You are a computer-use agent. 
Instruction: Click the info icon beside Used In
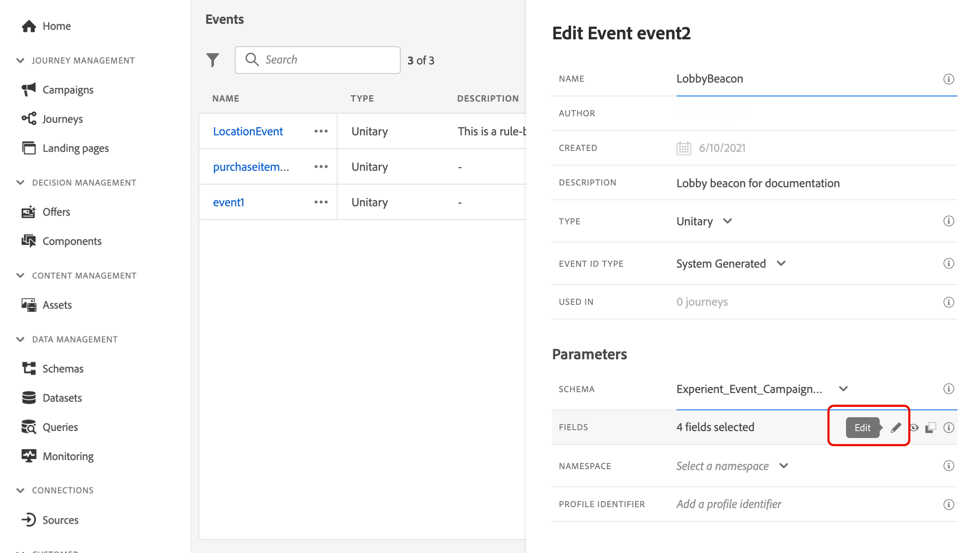coord(948,302)
